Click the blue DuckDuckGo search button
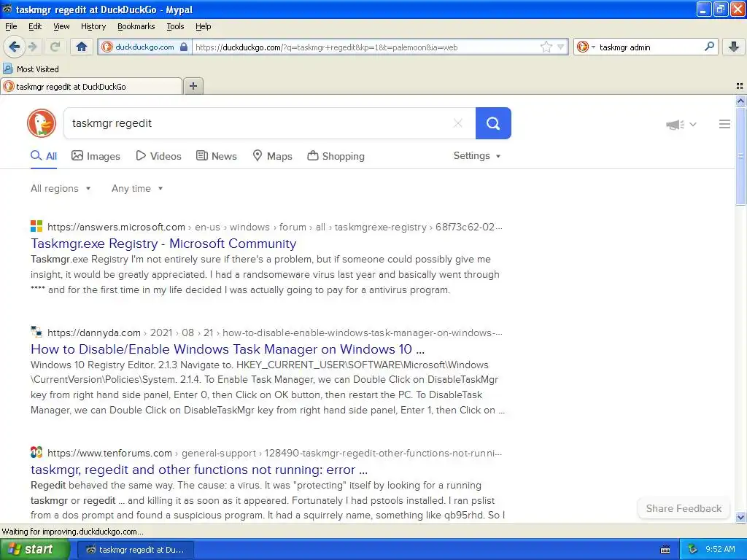Image resolution: width=747 pixels, height=560 pixels. click(x=493, y=123)
